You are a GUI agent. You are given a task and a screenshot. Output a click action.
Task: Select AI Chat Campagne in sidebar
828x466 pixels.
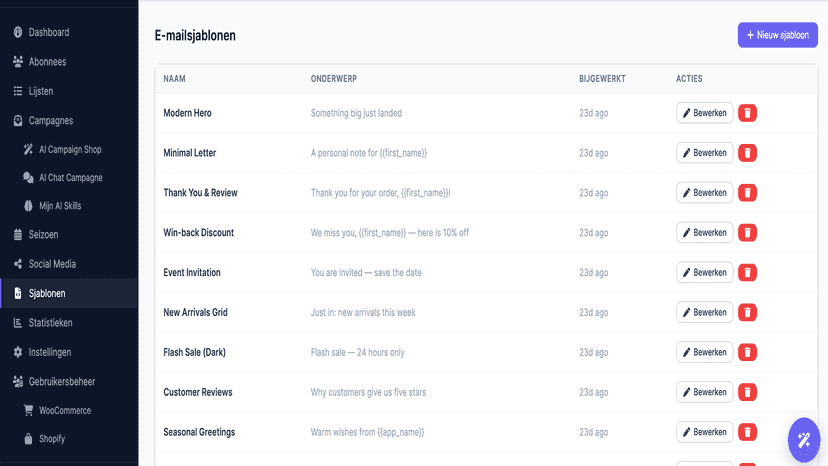[x=69, y=178]
